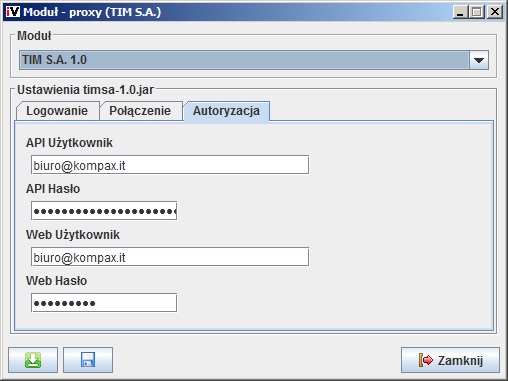The height and width of the screenshot is (381, 508).
Task: Click the window title 'Moduł - proxy (TIM S.A.)'
Action: coord(92,12)
